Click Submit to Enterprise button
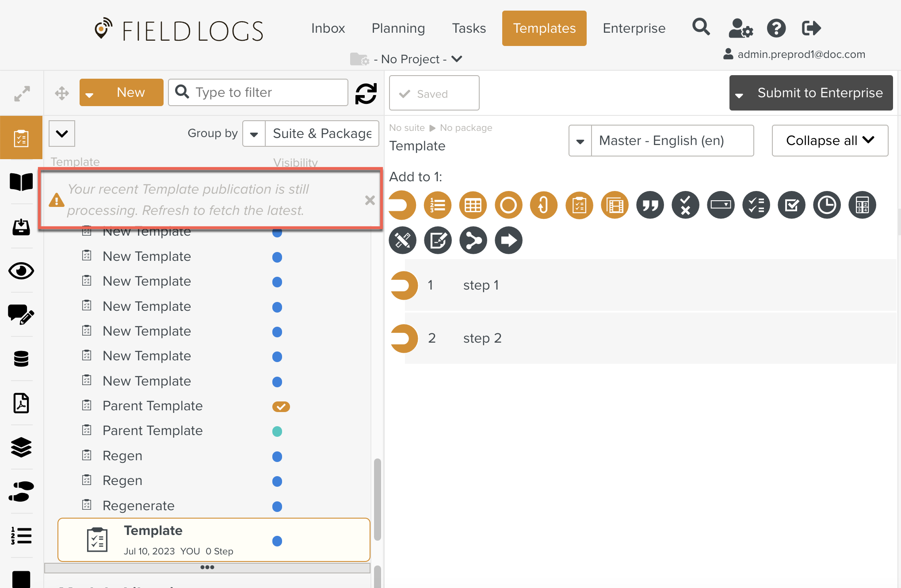 tap(819, 93)
